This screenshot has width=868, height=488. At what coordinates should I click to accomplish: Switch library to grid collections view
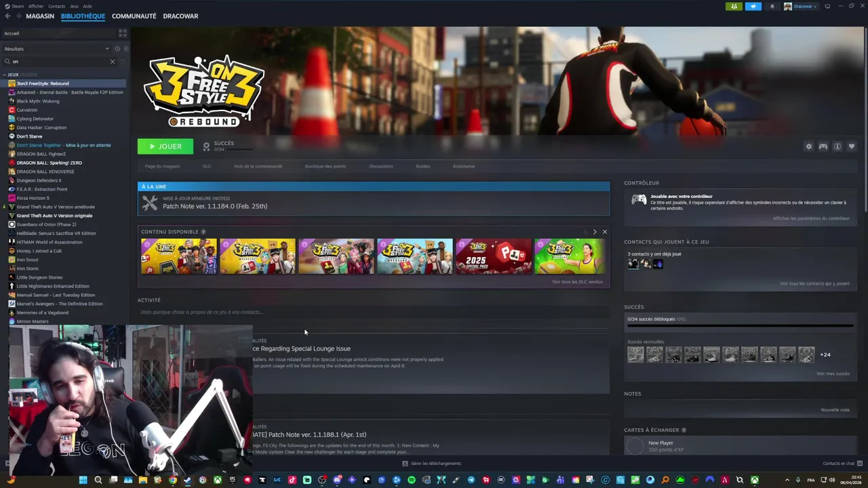(x=123, y=33)
